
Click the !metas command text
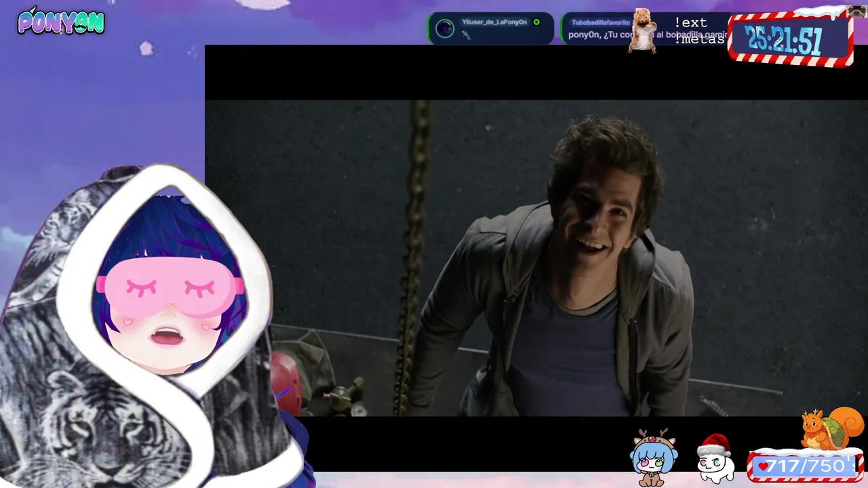[x=698, y=39]
